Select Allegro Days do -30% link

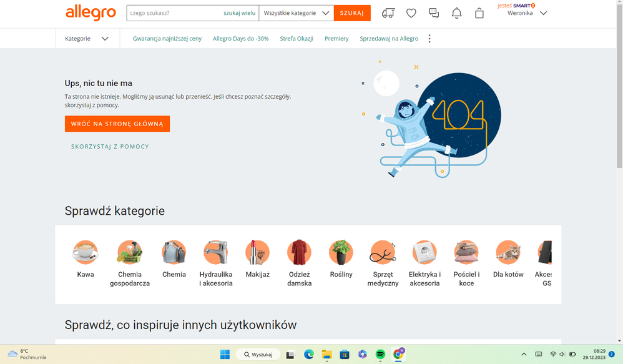[240, 39]
